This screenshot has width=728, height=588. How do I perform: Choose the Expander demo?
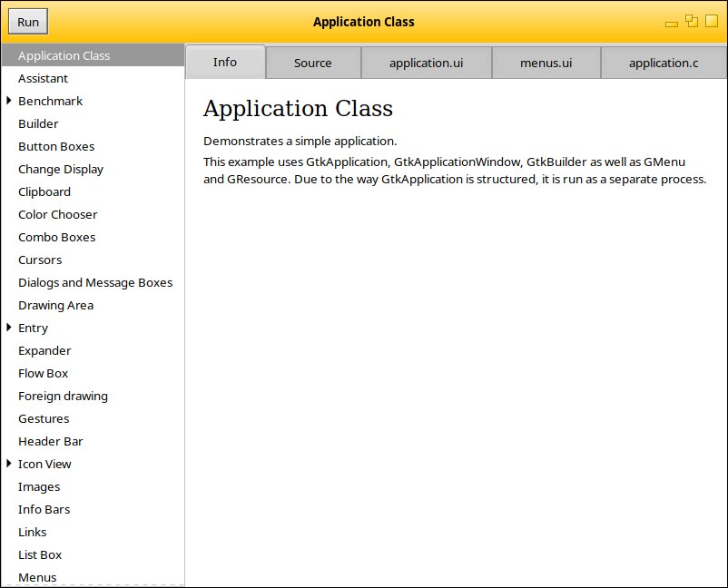point(93,351)
